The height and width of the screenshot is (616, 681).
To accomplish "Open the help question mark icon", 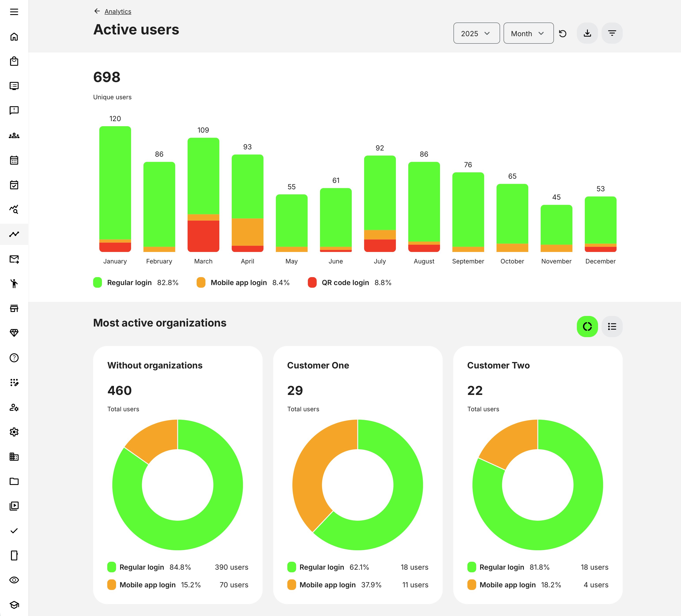I will click(x=14, y=358).
